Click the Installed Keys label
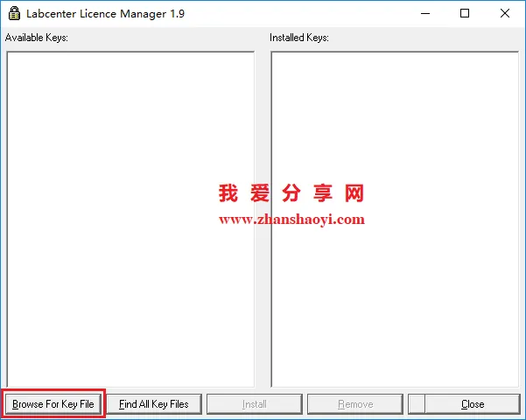 tap(299, 38)
